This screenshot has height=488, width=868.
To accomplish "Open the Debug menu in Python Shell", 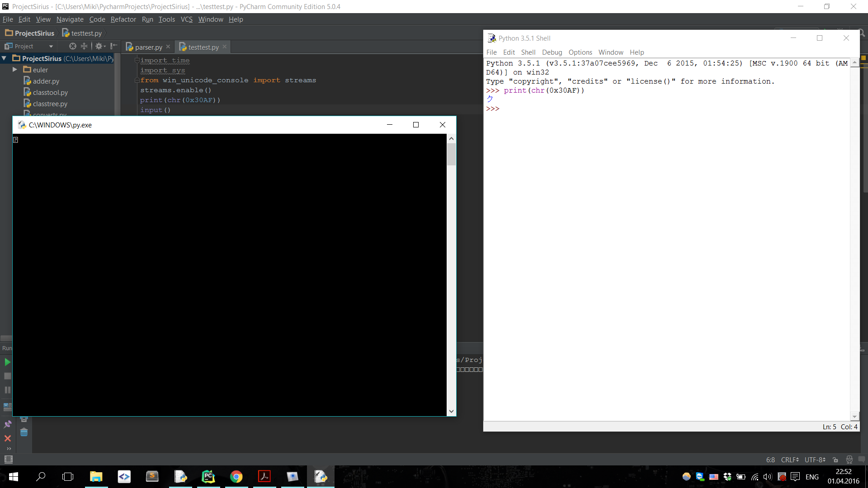I will pos(552,52).
